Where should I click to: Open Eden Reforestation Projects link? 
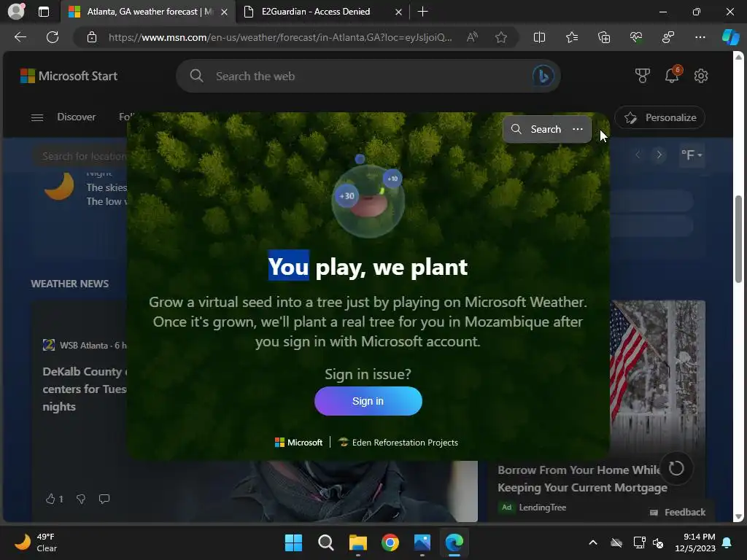click(x=398, y=443)
